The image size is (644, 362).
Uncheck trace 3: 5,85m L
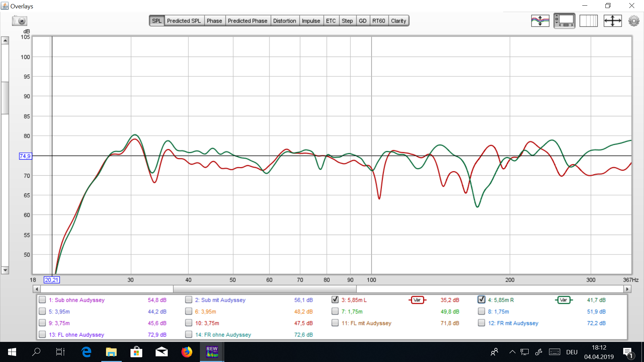point(335,300)
